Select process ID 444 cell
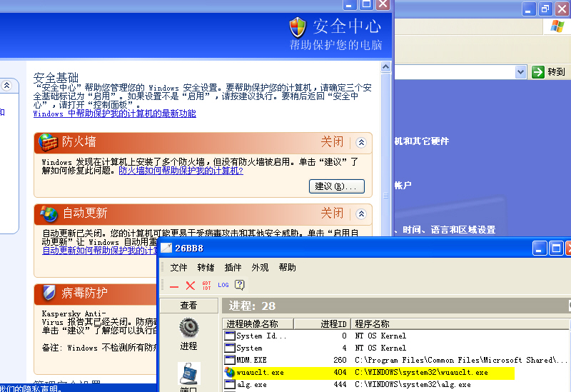This screenshot has height=392, width=571. pyautogui.click(x=340, y=384)
